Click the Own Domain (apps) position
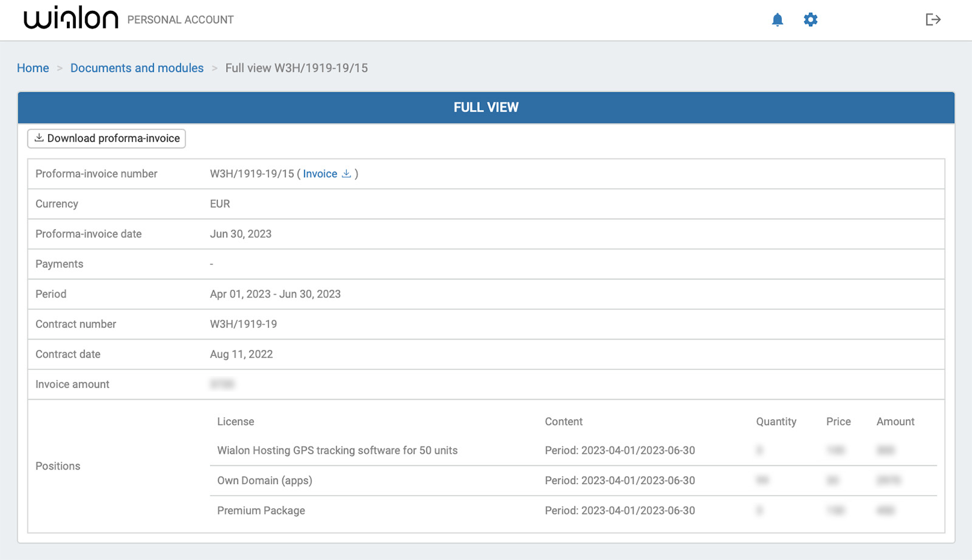This screenshot has height=560, width=972. point(265,480)
